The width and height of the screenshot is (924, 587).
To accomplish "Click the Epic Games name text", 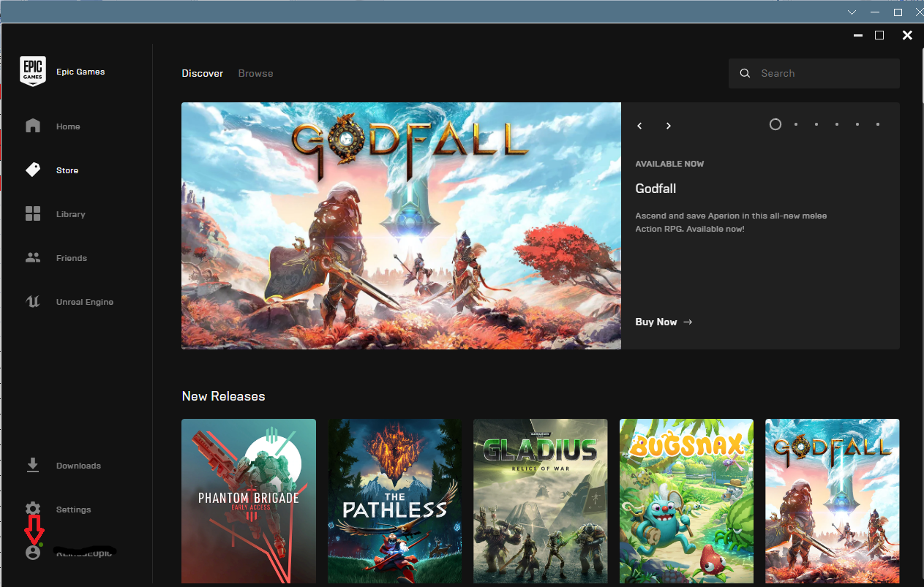I will click(80, 72).
